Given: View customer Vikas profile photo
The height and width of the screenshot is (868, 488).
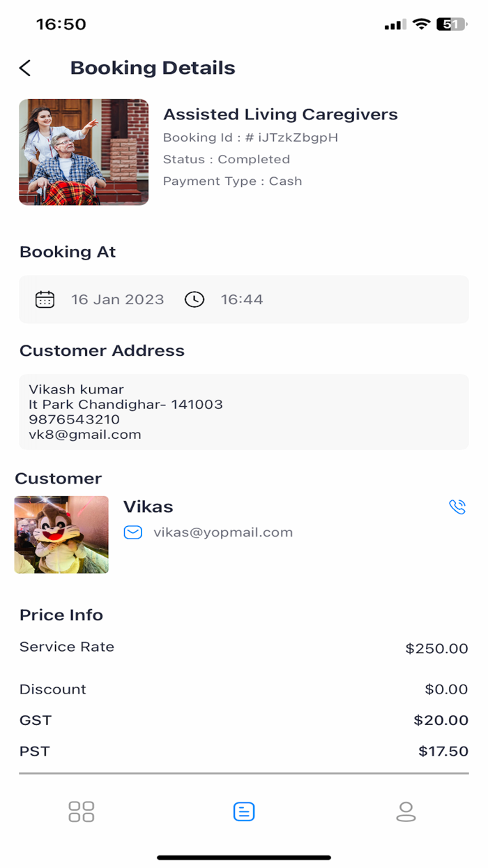Looking at the screenshot, I should 61,534.
